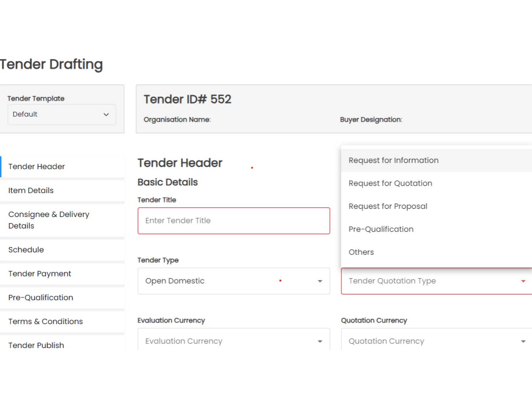This screenshot has height=400, width=532.
Task: Open the Quotation Currency dropdown
Action: [x=436, y=341]
